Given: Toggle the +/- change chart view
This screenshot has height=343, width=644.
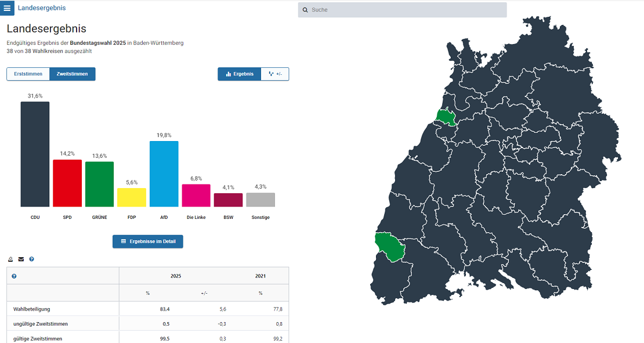Looking at the screenshot, I should click(x=275, y=74).
